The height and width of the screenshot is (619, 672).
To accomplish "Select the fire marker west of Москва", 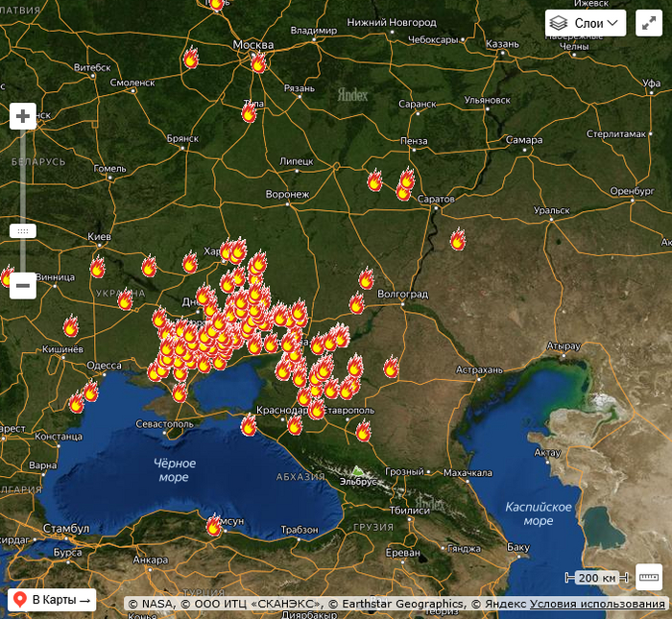I will (191, 58).
